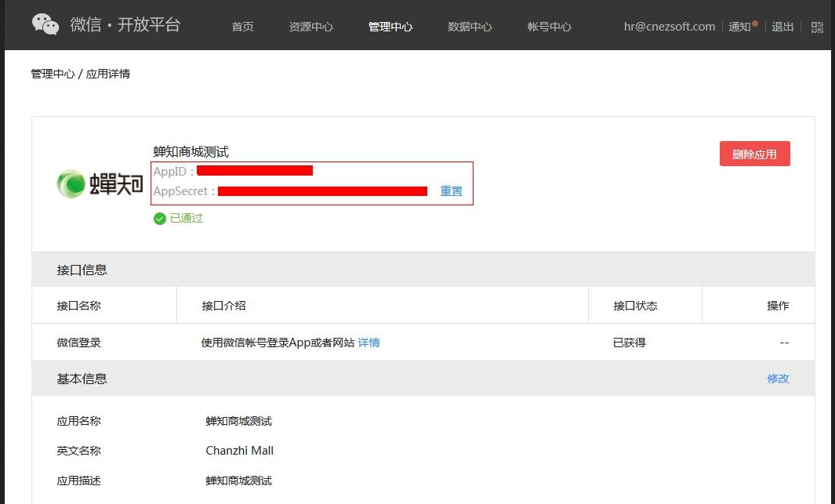Click the 微信·开放平台 title text
Image resolution: width=835 pixels, height=504 pixels.
coord(125,24)
